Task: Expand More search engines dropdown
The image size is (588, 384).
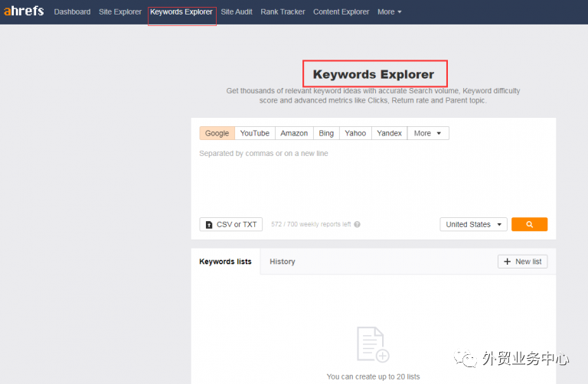Action: pyautogui.click(x=428, y=133)
